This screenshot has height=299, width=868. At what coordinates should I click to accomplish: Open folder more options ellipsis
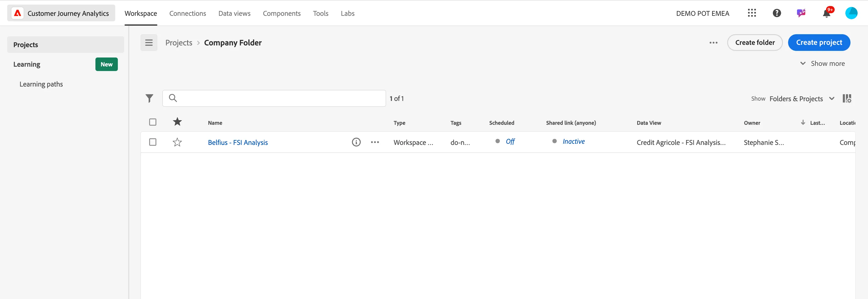point(713,43)
